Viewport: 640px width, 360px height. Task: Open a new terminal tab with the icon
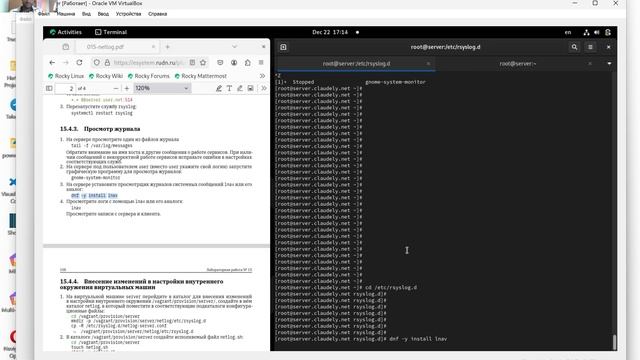click(x=283, y=47)
